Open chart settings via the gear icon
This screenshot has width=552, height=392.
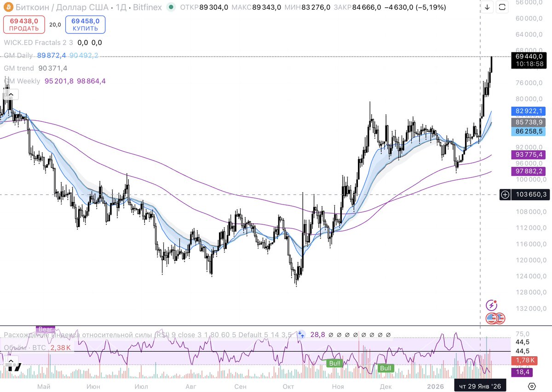[x=532, y=386]
